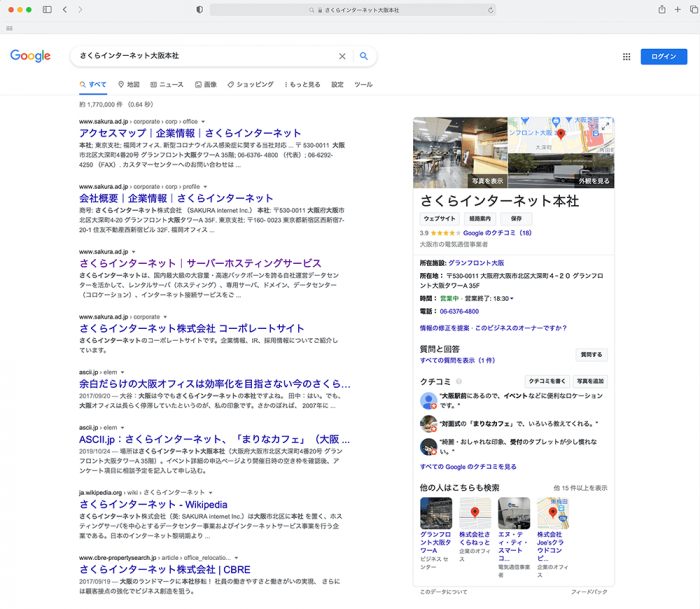This screenshot has width=700, height=609.
Task: Reload the page with the refresh icon
Action: pyautogui.click(x=490, y=10)
